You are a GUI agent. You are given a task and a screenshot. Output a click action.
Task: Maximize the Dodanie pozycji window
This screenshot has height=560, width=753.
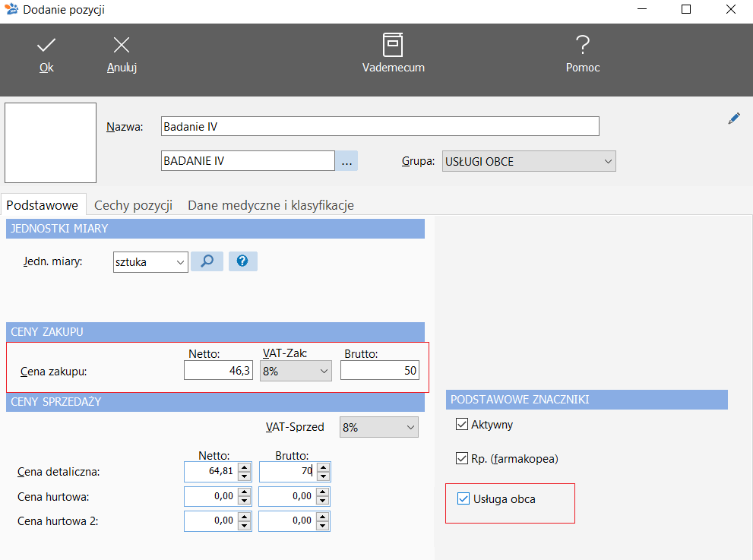(686, 9)
